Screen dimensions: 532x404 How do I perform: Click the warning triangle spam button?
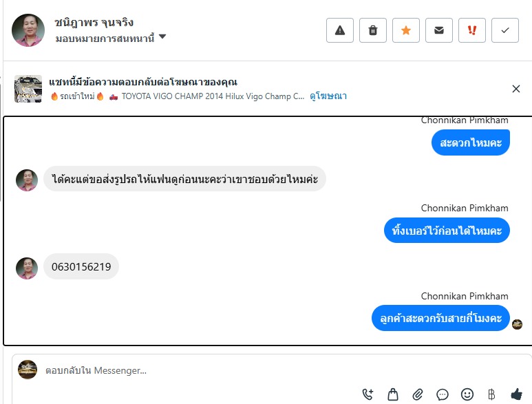pos(340,30)
